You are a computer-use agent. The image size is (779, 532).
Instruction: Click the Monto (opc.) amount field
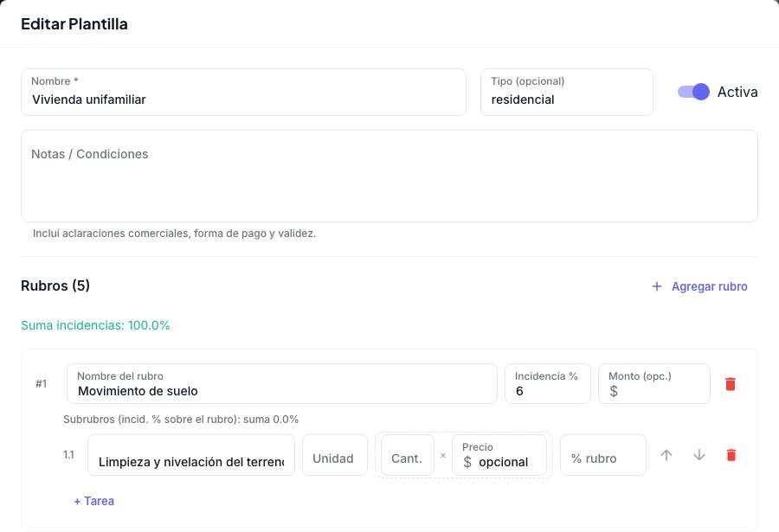click(x=654, y=384)
